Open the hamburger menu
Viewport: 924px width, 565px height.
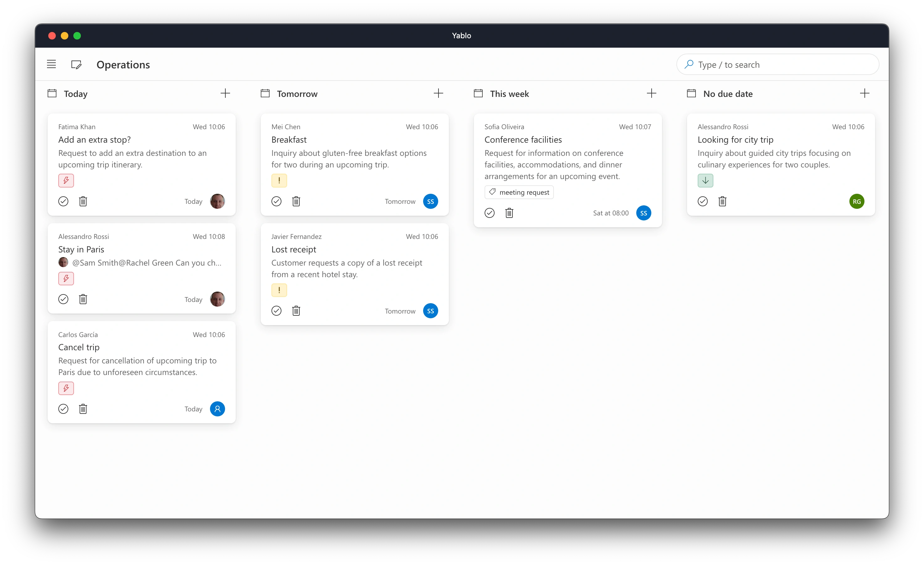click(51, 64)
